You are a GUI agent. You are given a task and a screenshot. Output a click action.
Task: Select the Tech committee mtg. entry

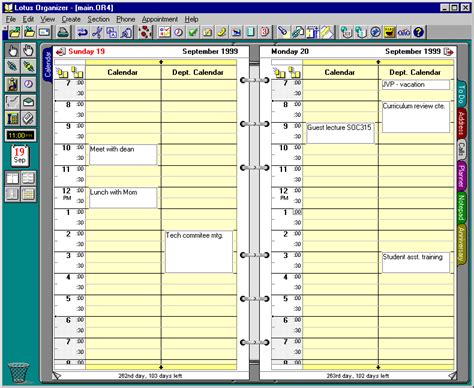pos(199,252)
